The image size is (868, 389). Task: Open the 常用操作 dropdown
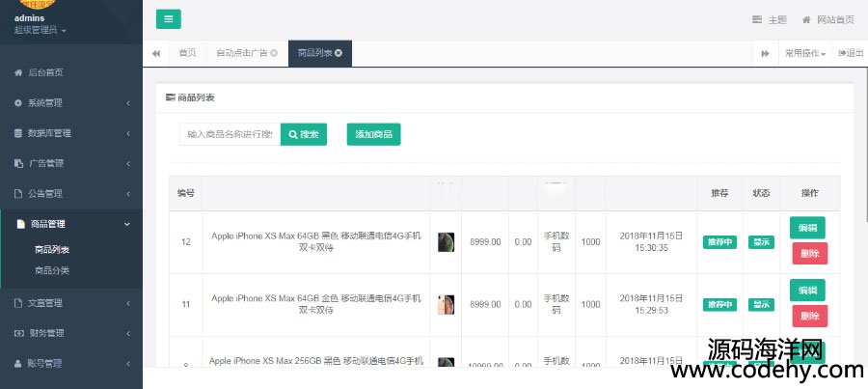pos(805,54)
